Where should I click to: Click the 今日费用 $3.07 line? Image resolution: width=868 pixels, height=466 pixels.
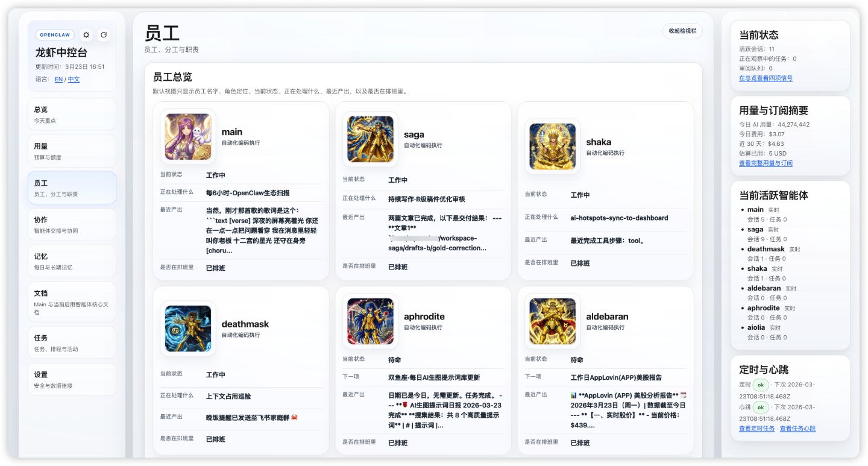[762, 134]
